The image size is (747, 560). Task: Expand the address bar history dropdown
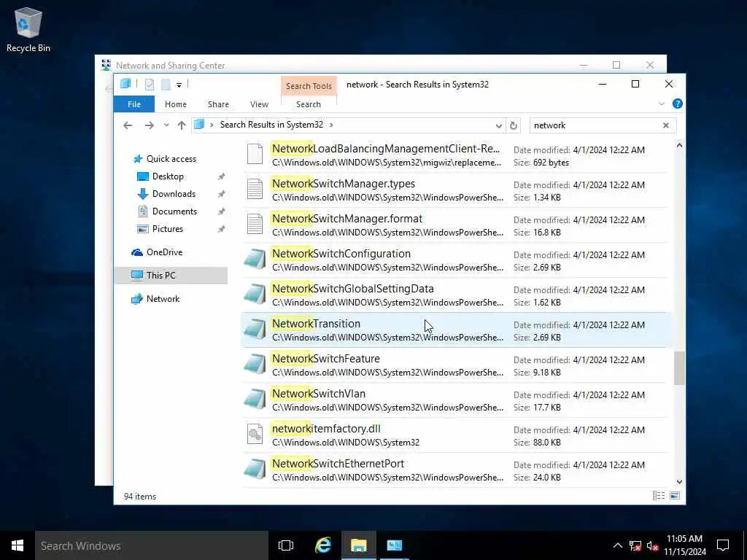pos(498,125)
